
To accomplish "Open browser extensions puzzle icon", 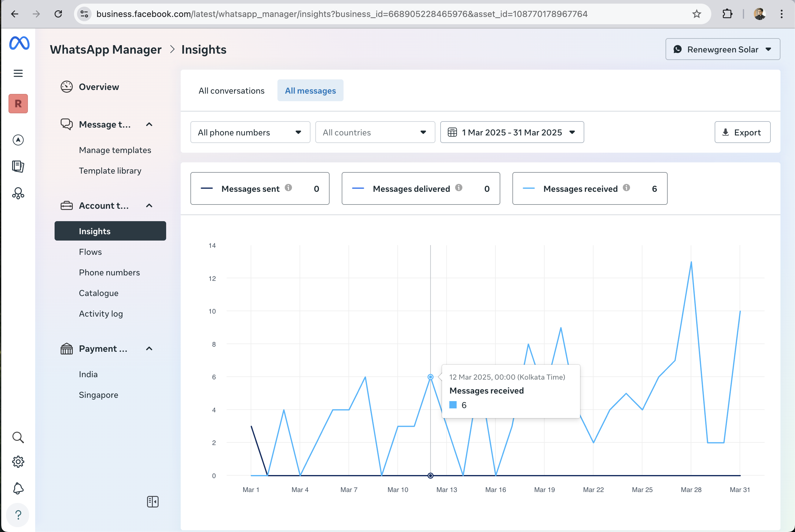I will tap(727, 14).
